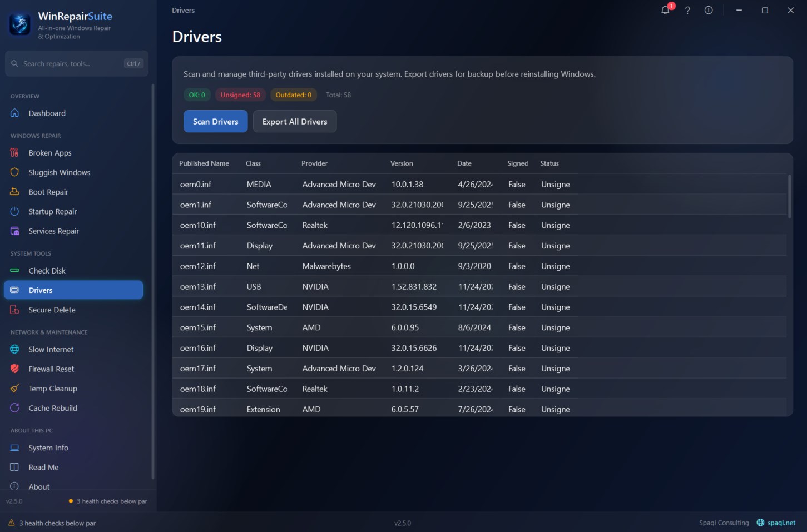The image size is (807, 532).
Task: Open the Read Me book icon
Action: point(15,467)
